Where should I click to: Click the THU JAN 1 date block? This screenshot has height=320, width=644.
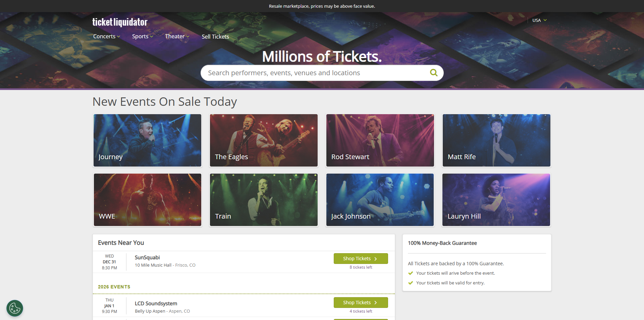[109, 306]
